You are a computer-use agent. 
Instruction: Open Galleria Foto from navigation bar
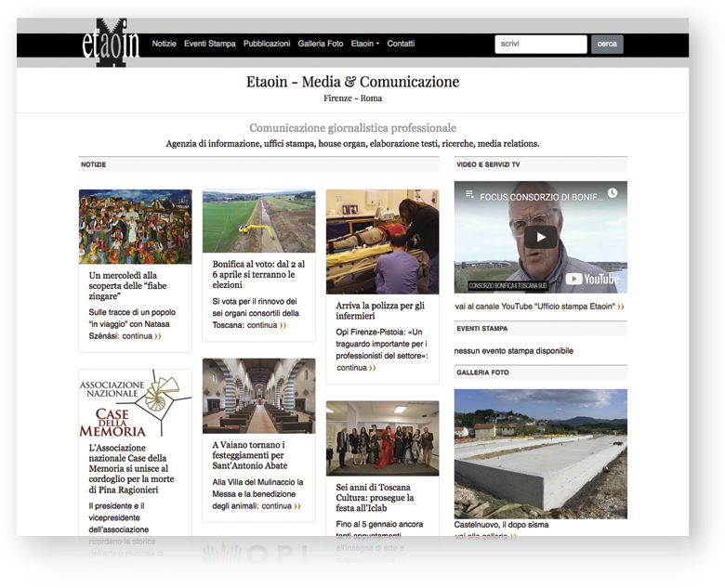[x=321, y=44]
